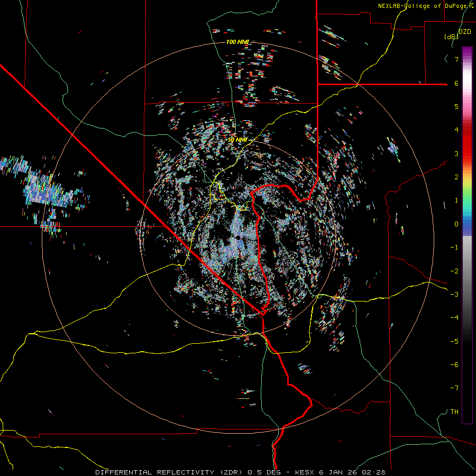Click the "-3" value on the color scale
Image resolution: width=476 pixels, height=476 pixels.
[x=454, y=295]
